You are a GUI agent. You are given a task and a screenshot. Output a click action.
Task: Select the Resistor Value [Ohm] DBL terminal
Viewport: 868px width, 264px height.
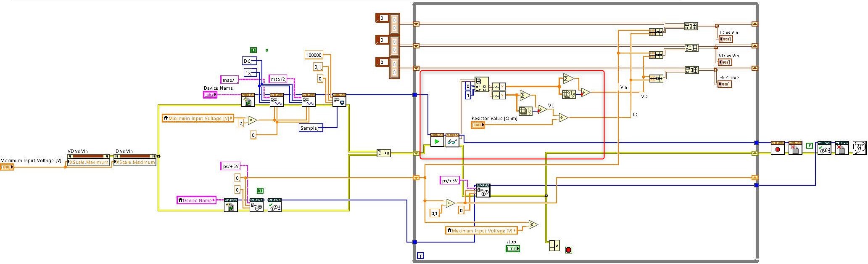point(478,125)
